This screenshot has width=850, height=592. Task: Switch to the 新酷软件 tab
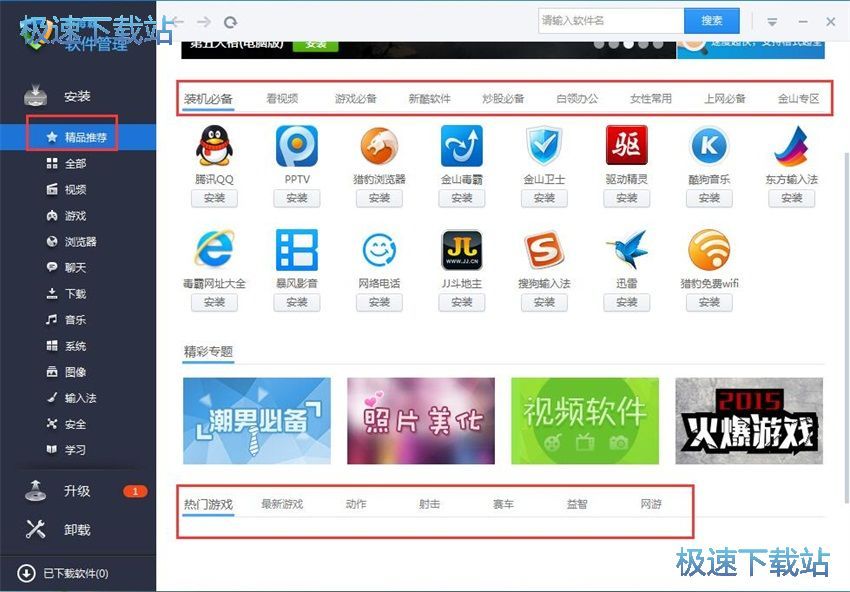[x=429, y=99]
